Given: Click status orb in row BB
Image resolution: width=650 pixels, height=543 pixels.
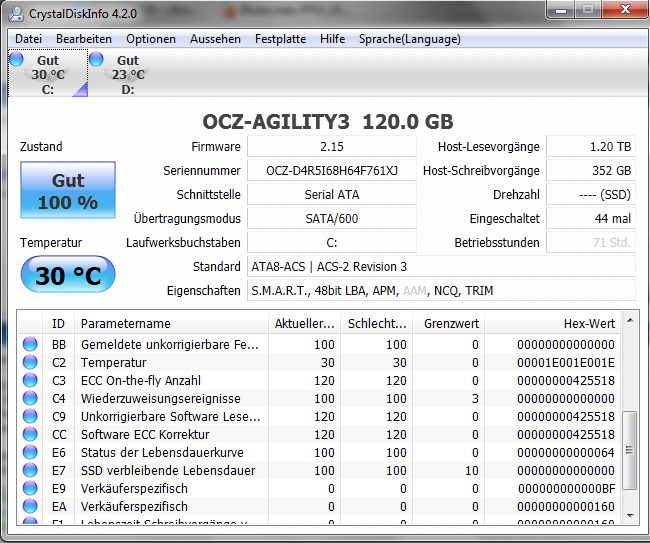Looking at the screenshot, I should (30, 344).
